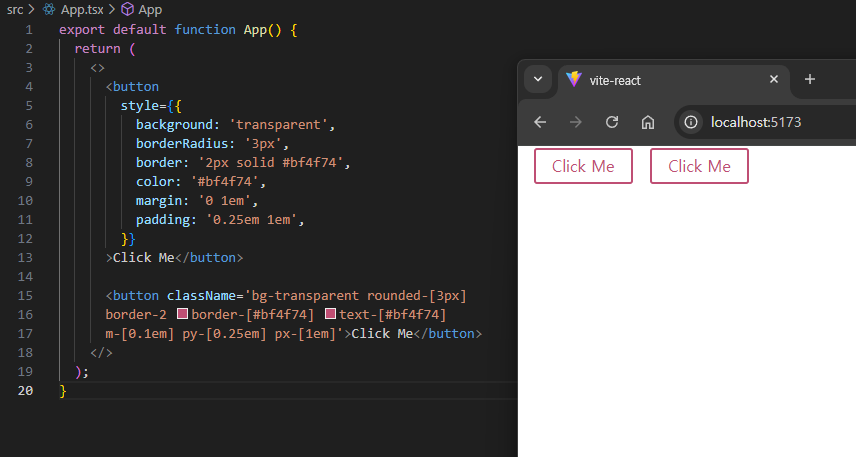The height and width of the screenshot is (457, 856).
Task: Expand the src breadcrumb folder
Action: click(x=15, y=9)
